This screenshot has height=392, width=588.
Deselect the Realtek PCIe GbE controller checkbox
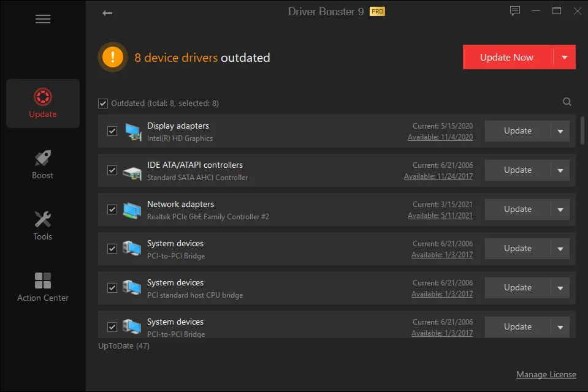coord(112,209)
